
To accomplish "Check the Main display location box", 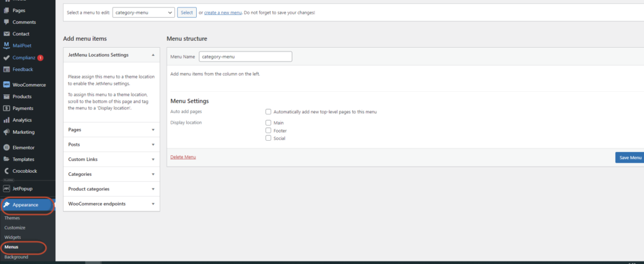I will [269, 123].
